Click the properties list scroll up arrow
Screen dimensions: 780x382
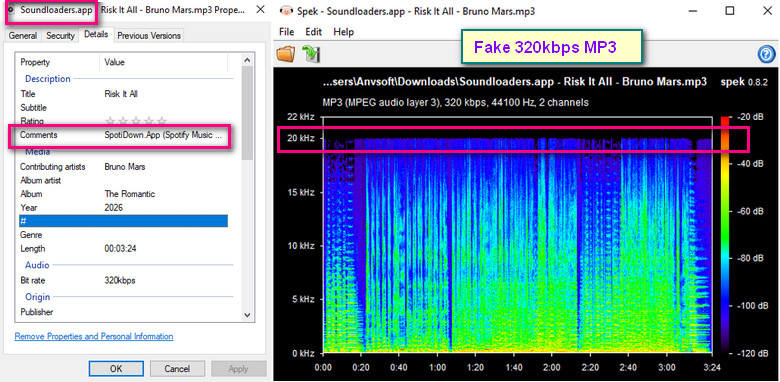247,60
